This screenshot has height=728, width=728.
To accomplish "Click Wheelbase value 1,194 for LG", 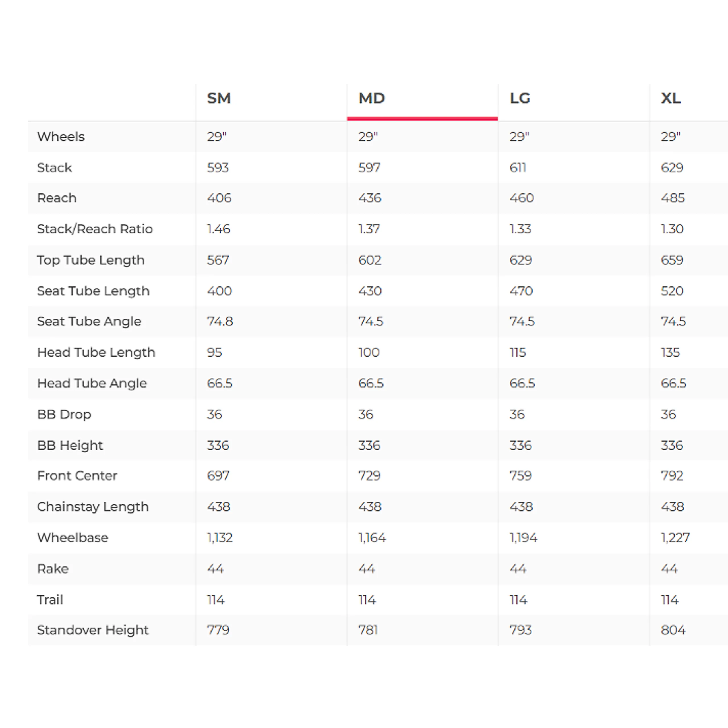I will pyautogui.click(x=523, y=538).
